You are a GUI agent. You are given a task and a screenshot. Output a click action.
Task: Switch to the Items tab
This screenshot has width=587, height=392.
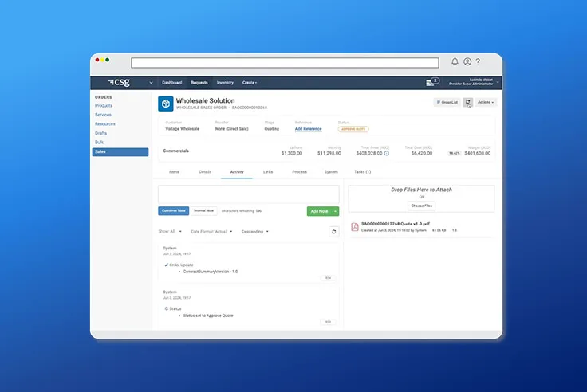pos(174,171)
